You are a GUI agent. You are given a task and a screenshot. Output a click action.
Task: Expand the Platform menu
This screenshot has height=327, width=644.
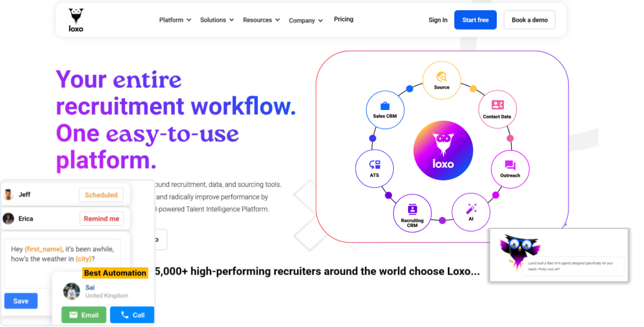(x=175, y=19)
